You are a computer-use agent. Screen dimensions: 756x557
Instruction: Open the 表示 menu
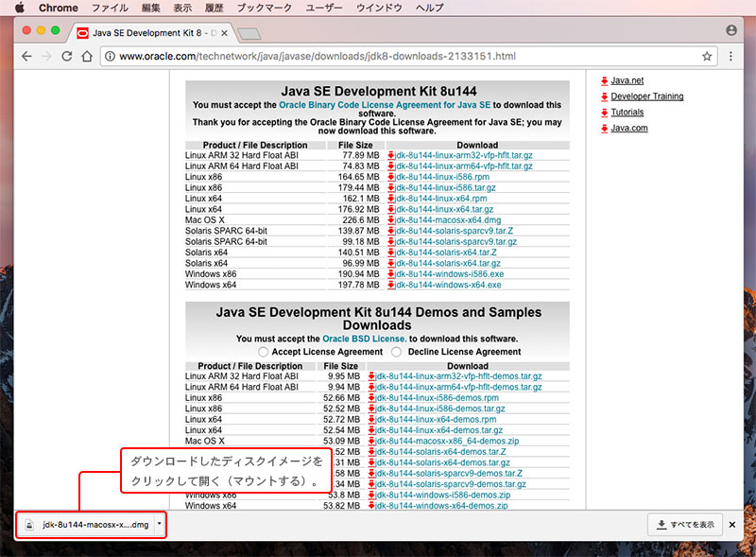click(x=182, y=8)
